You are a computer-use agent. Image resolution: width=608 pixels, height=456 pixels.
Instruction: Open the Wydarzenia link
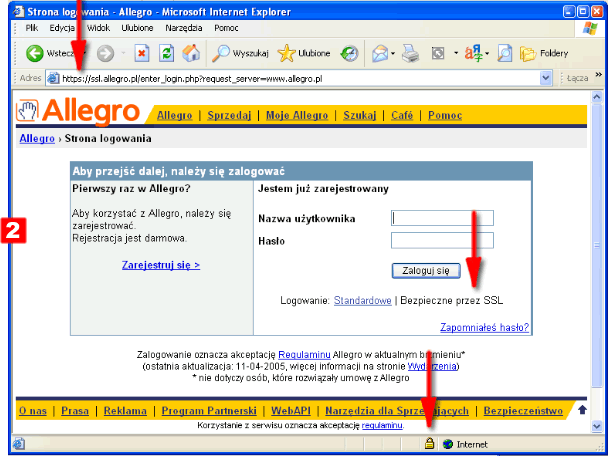(x=432, y=366)
